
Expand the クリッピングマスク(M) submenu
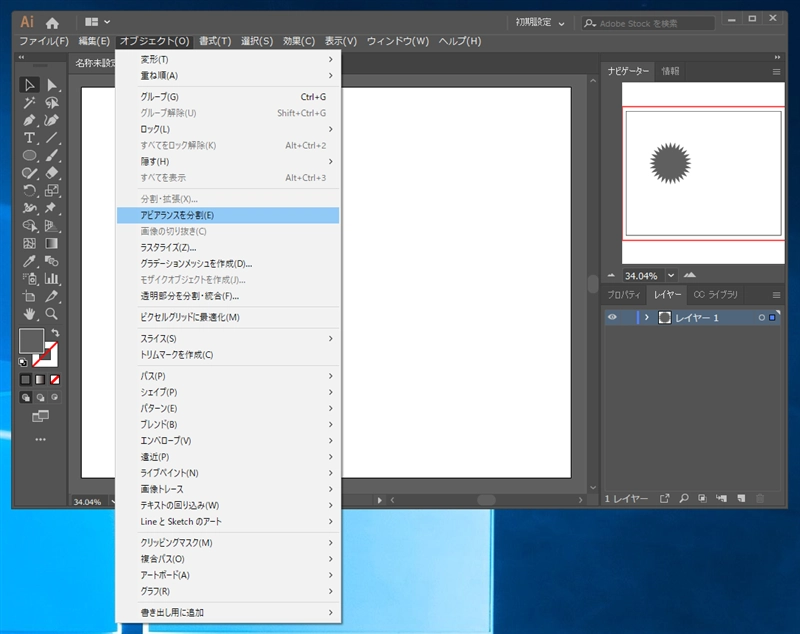click(x=228, y=543)
